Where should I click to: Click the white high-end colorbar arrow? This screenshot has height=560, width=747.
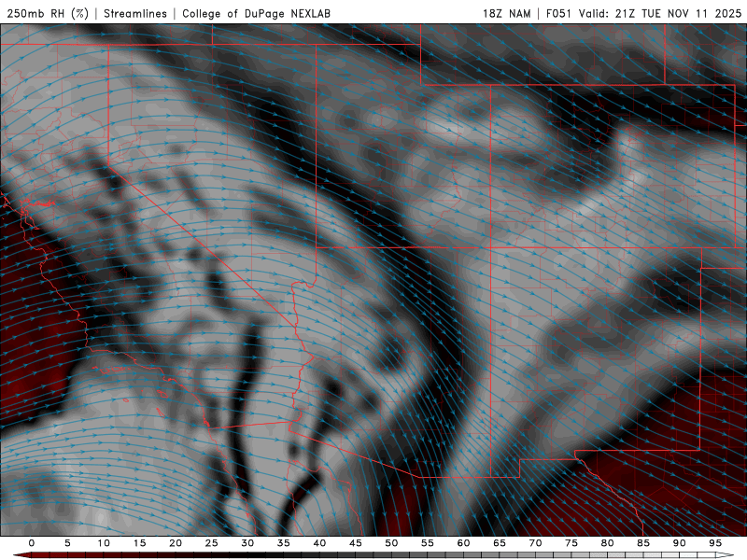[725, 555]
